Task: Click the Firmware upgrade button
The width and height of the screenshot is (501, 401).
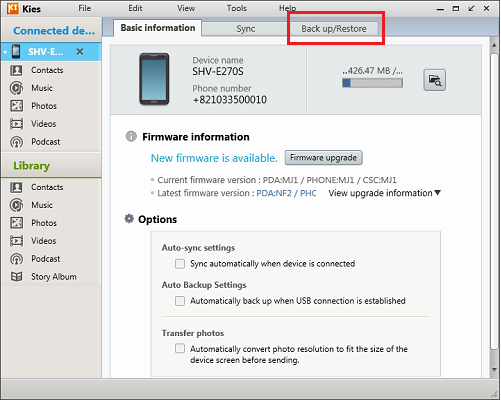Action: pos(323,158)
